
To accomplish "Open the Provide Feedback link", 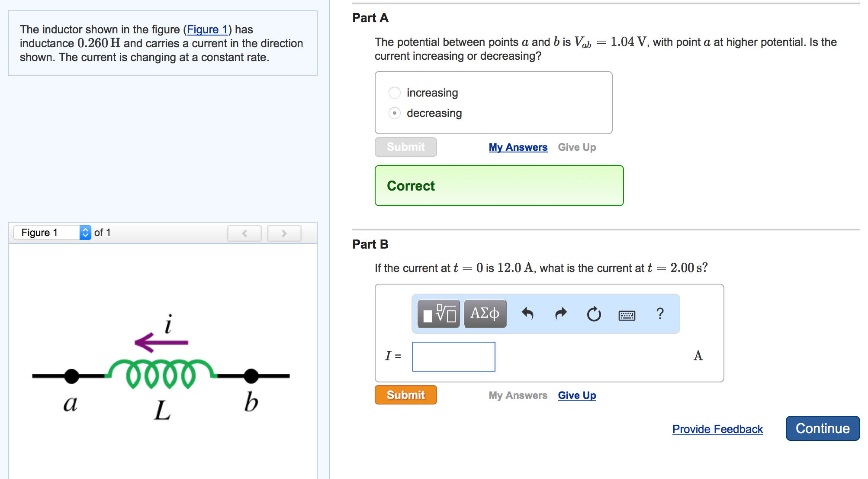I will click(x=717, y=429).
